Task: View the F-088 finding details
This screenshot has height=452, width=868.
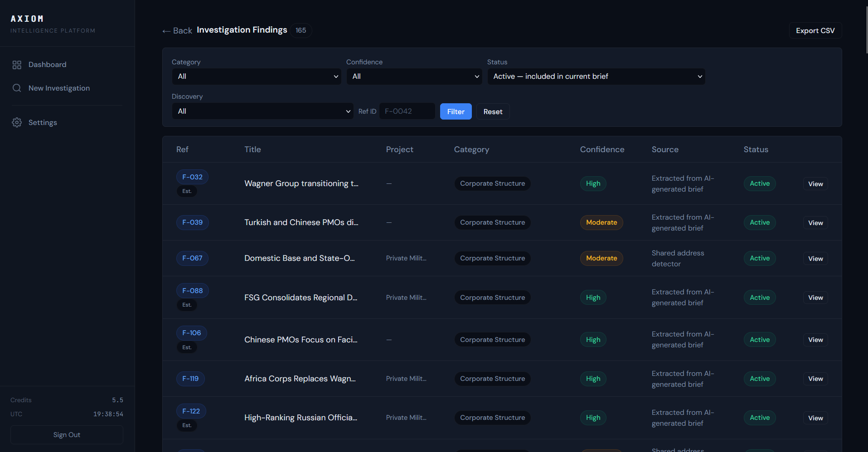Action: pos(815,298)
